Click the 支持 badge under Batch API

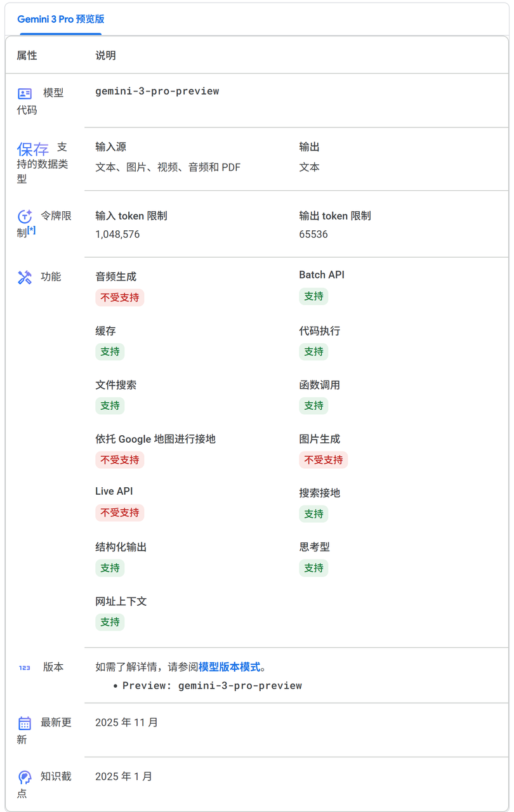(313, 297)
